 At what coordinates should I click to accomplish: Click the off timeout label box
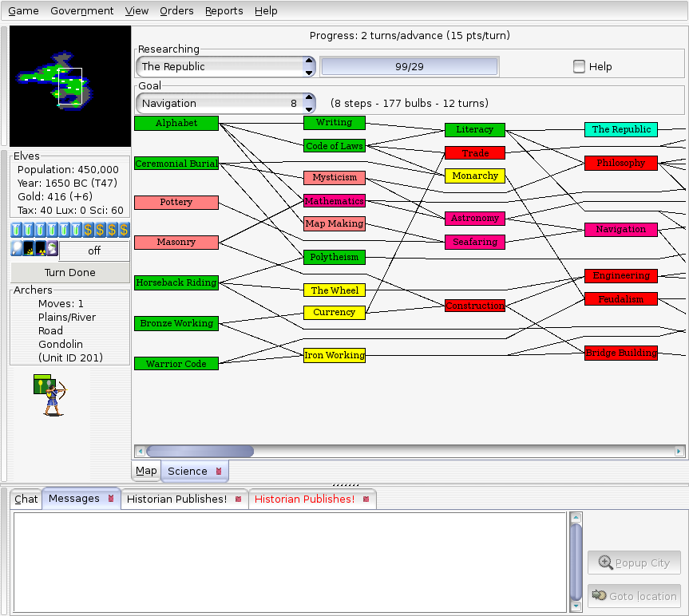(94, 251)
